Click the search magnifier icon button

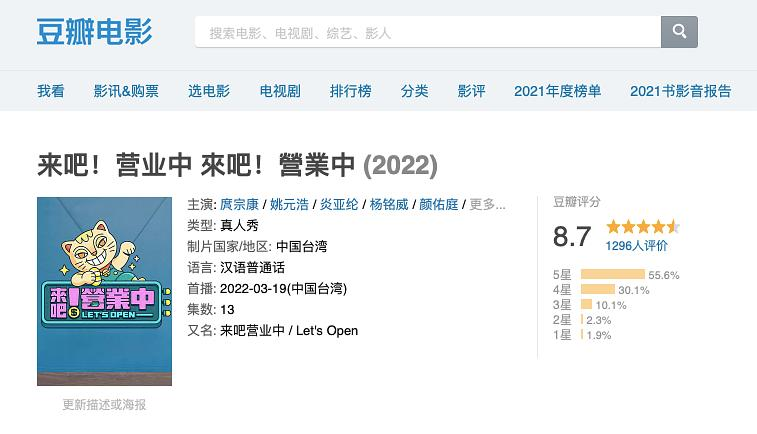[679, 32]
